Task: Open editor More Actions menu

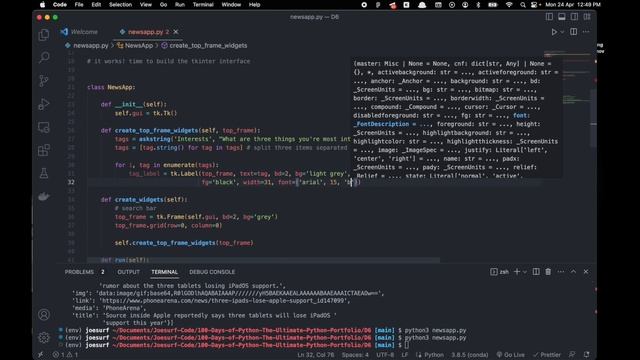Action: tap(586, 32)
